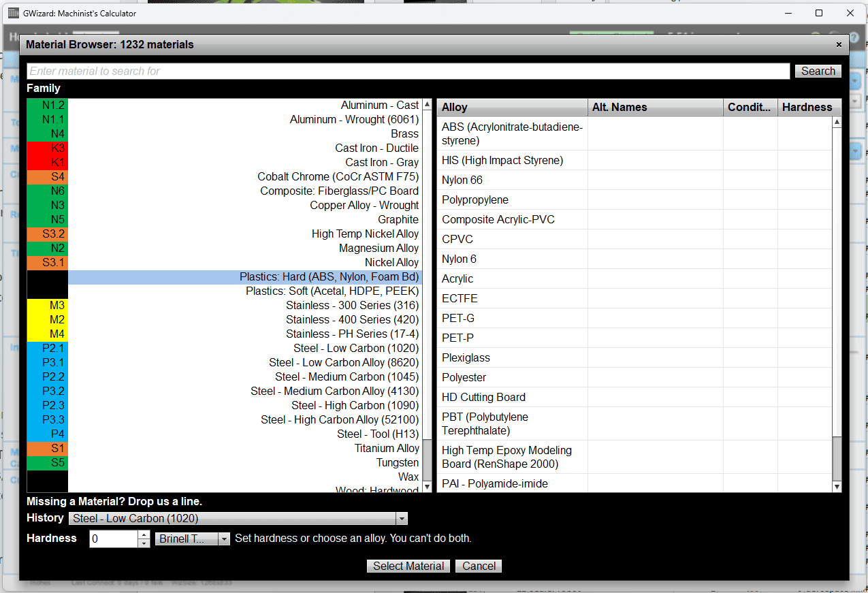The image size is (868, 593).
Task: Pick High Temp Epoxy Modeling Board
Action: pos(634,457)
